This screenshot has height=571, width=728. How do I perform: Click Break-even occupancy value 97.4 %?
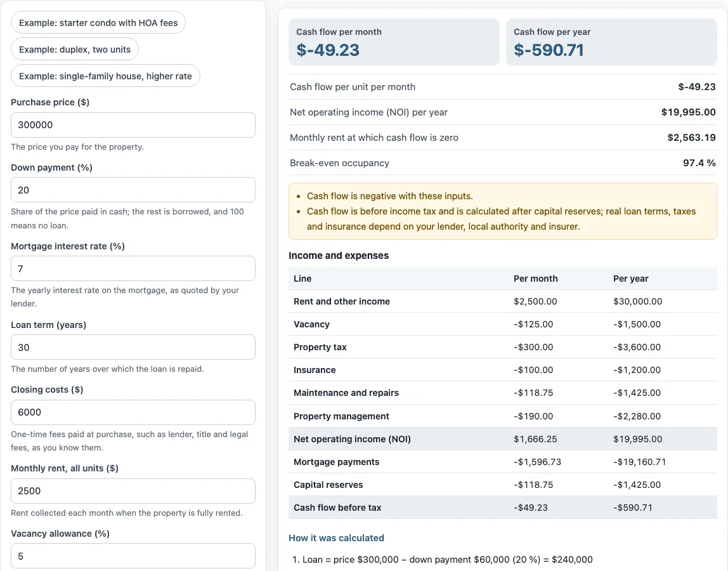699,163
